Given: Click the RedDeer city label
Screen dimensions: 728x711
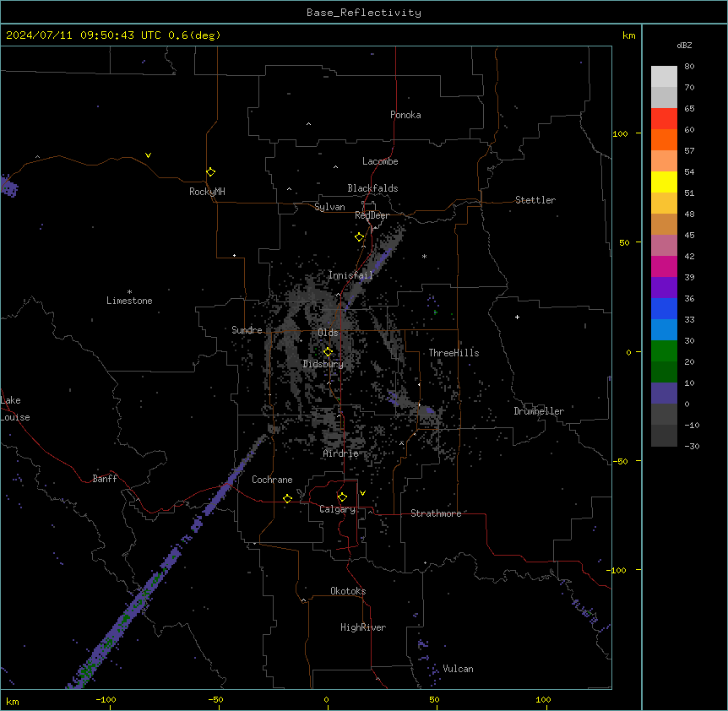Looking at the screenshot, I should pyautogui.click(x=372, y=215).
